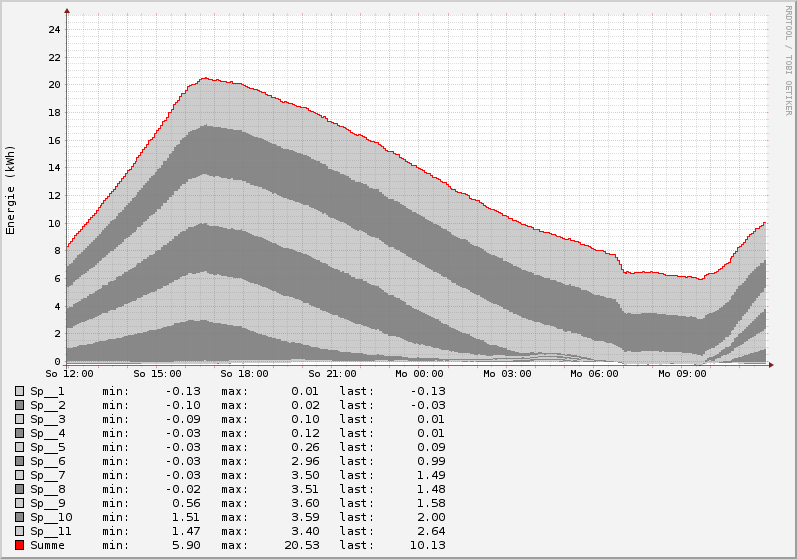The height and width of the screenshot is (559, 797).
Task: Select the Sp__8 legend swatch
Action: 19,489
